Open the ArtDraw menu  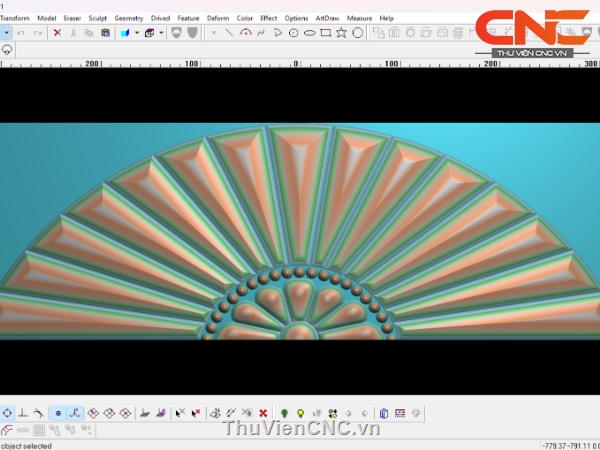(x=327, y=18)
